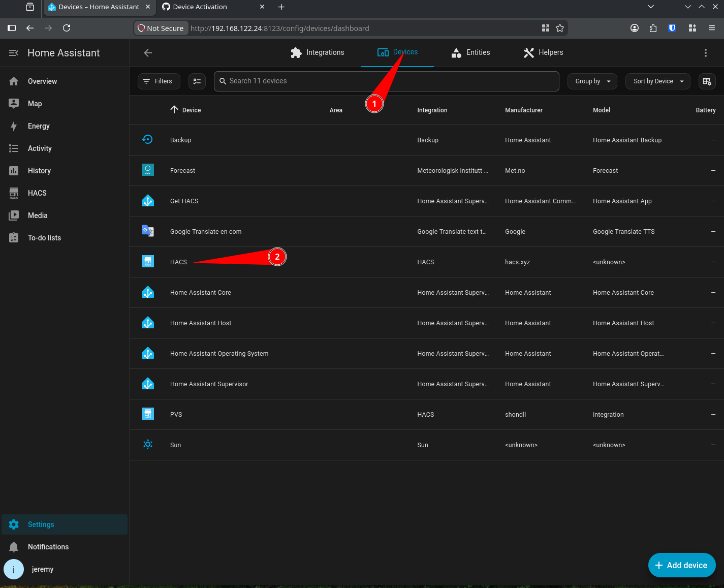The image size is (724, 588).
Task: Open the Backup device name
Action: [x=181, y=140]
